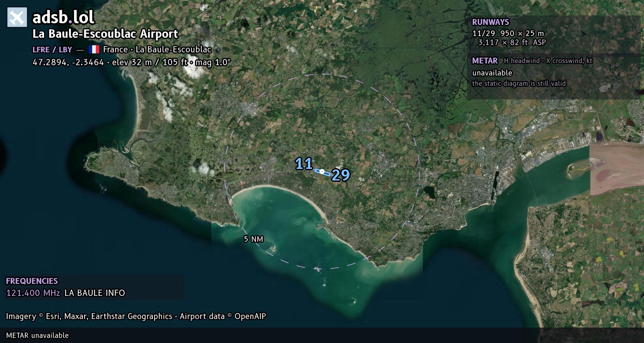The image size is (644, 343).
Task: Click the LA BAULE INFO frequency name
Action: click(95, 293)
